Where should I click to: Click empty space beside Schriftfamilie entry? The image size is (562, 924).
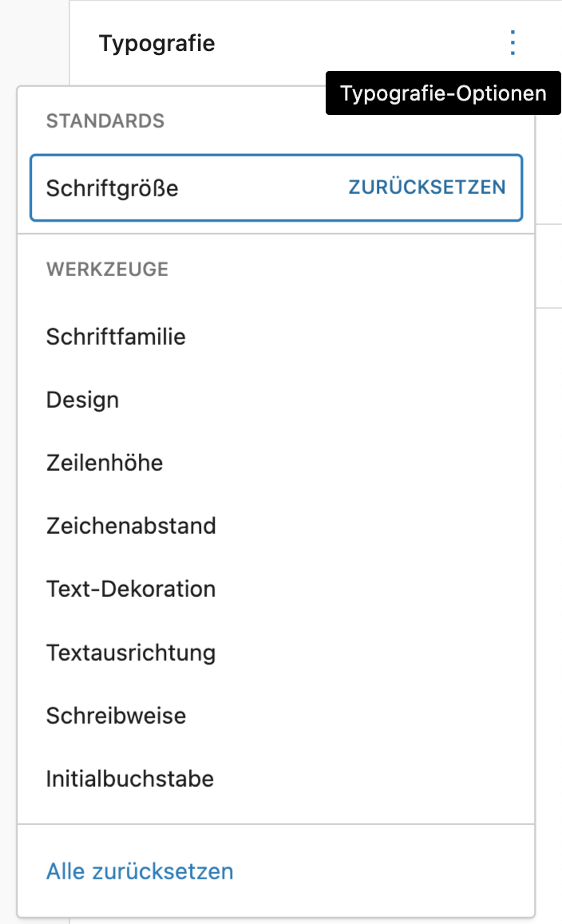354,337
